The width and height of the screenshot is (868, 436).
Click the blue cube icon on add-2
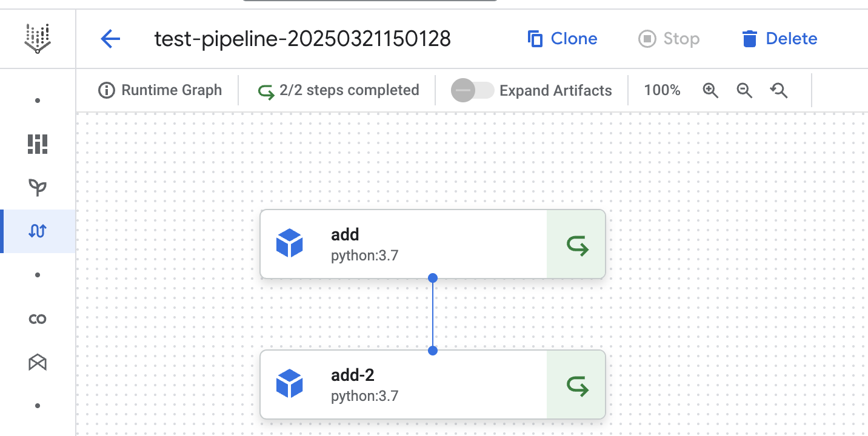point(289,384)
